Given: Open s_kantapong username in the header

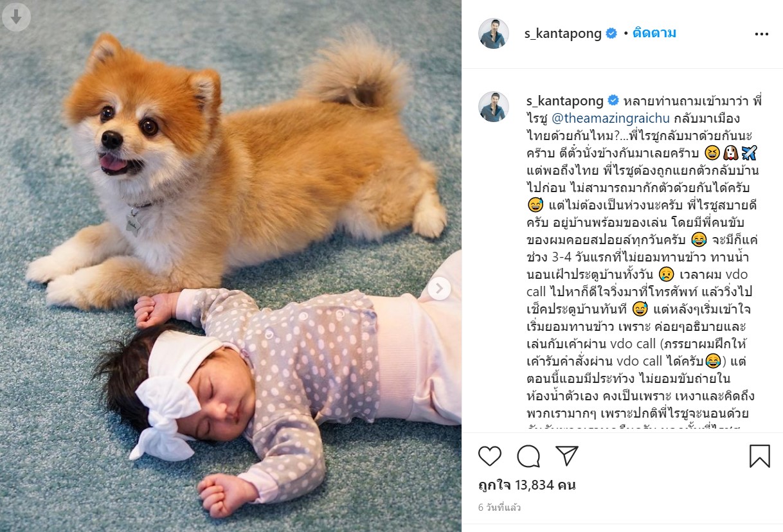Looking at the screenshot, I should click(562, 33).
